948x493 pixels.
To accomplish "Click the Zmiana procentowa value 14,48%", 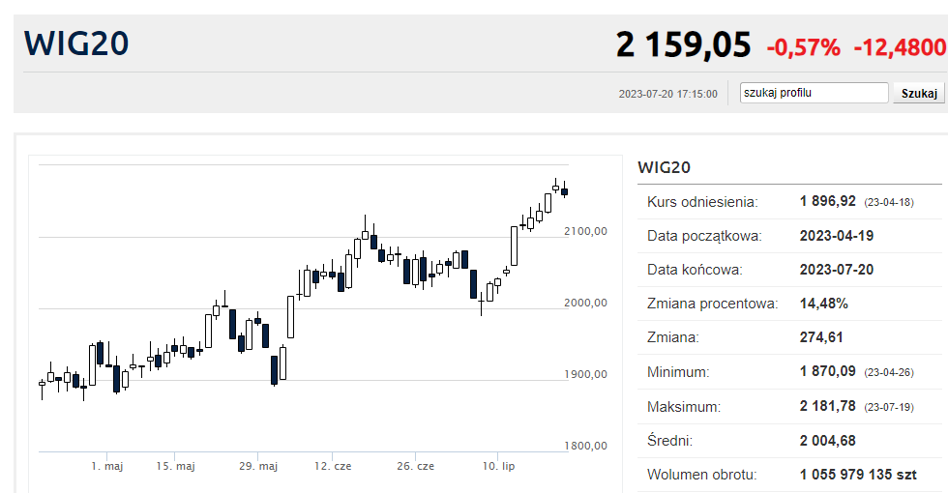I will [x=823, y=304].
